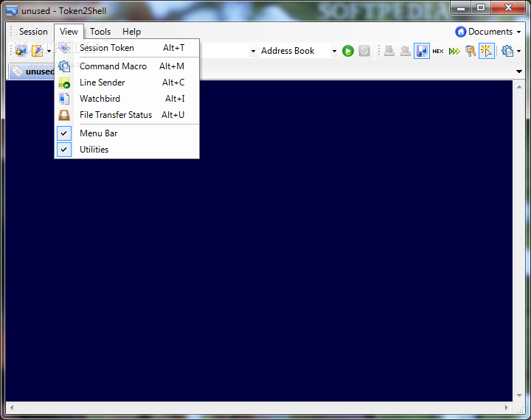
Task: Click the new session monitor icon
Action: pyautogui.click(x=21, y=51)
